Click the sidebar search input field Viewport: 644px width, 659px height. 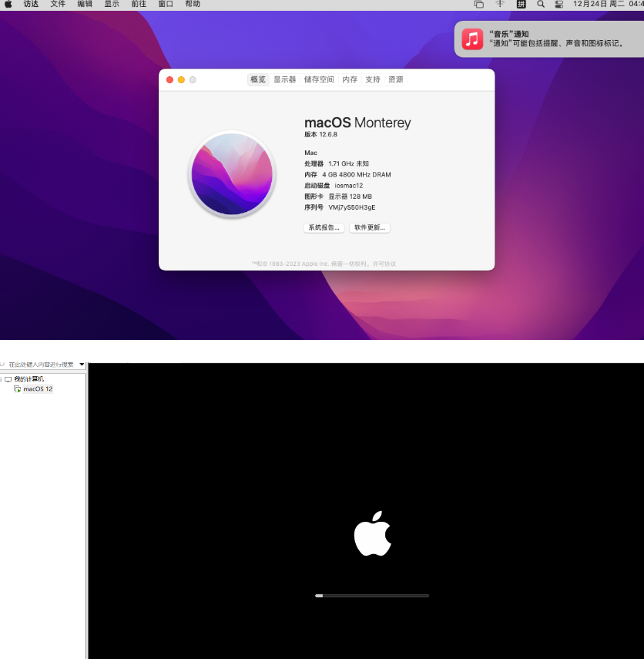(42, 364)
